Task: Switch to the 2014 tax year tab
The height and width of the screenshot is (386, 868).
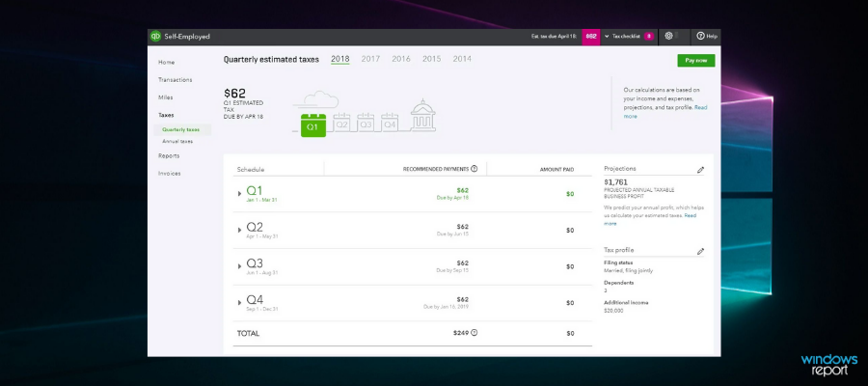Action: [462, 59]
